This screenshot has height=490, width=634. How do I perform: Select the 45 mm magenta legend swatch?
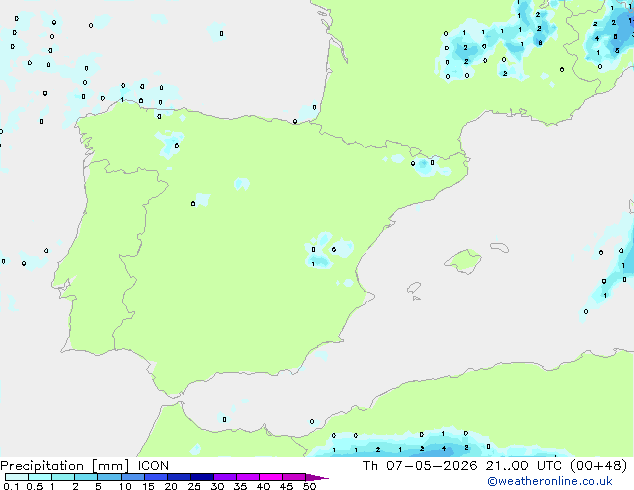(x=294, y=477)
